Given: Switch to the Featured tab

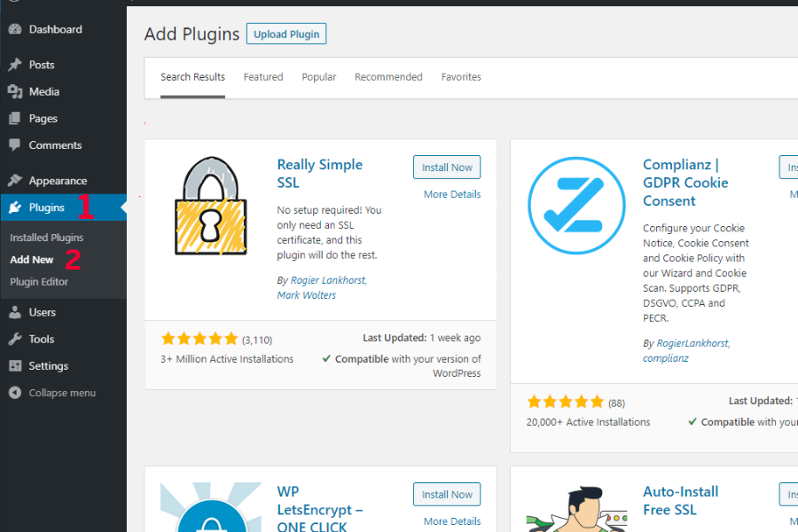Looking at the screenshot, I should (263, 77).
